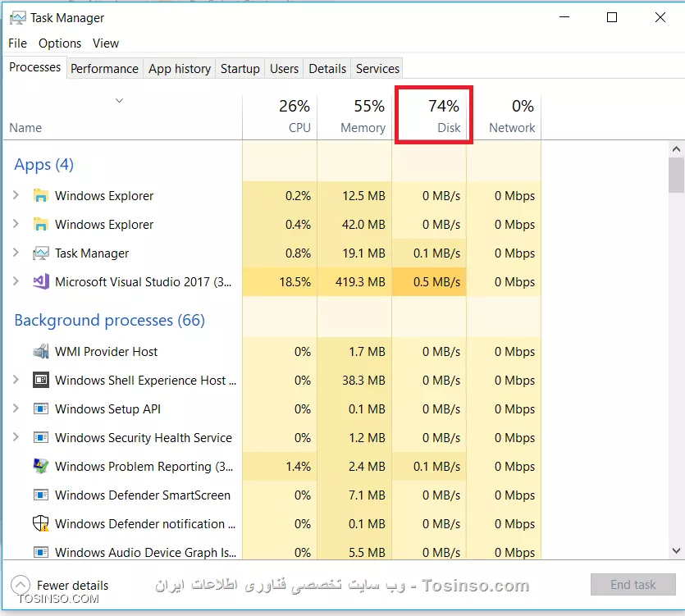The width and height of the screenshot is (685, 616).
Task: Click the Windows Explorer icon using 42.0 MB
Action: (41, 224)
